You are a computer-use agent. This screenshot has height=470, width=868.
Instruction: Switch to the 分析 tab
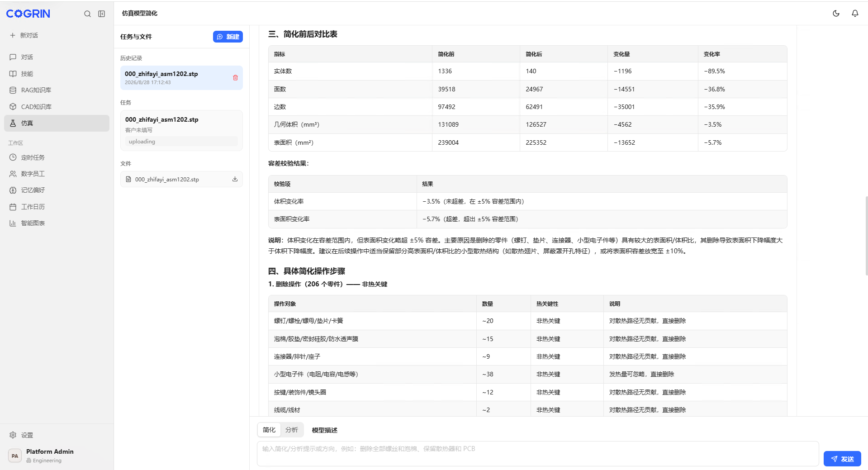coord(292,430)
